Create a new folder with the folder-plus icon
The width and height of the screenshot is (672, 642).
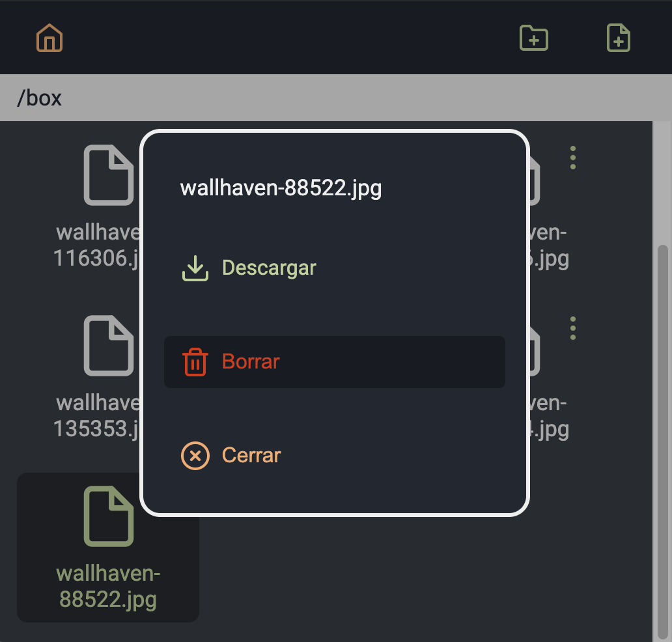533,38
